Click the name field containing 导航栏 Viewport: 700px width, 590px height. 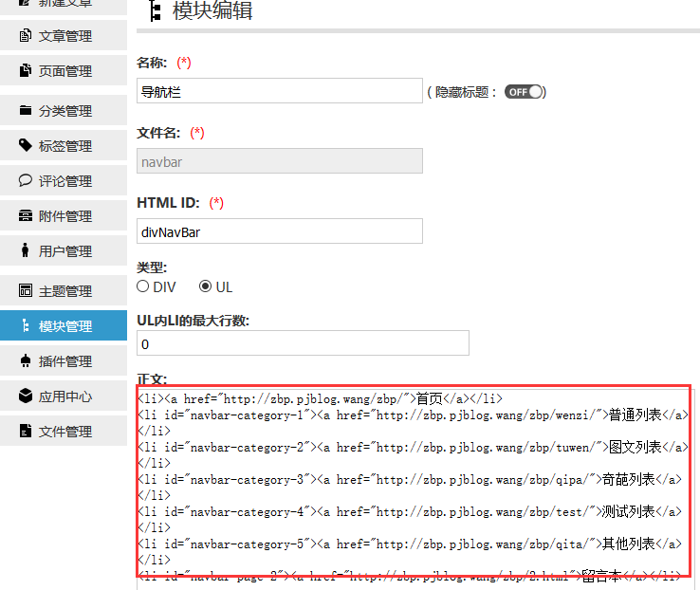point(280,91)
